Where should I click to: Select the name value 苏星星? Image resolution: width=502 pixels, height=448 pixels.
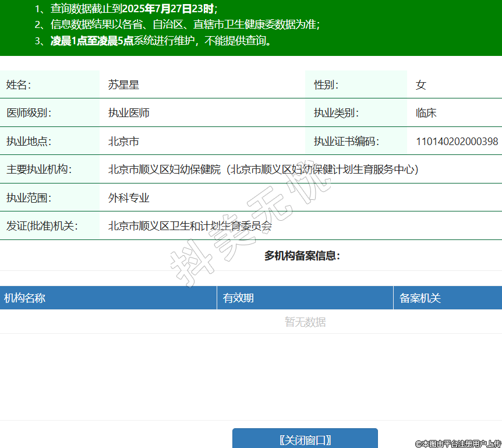point(123,85)
